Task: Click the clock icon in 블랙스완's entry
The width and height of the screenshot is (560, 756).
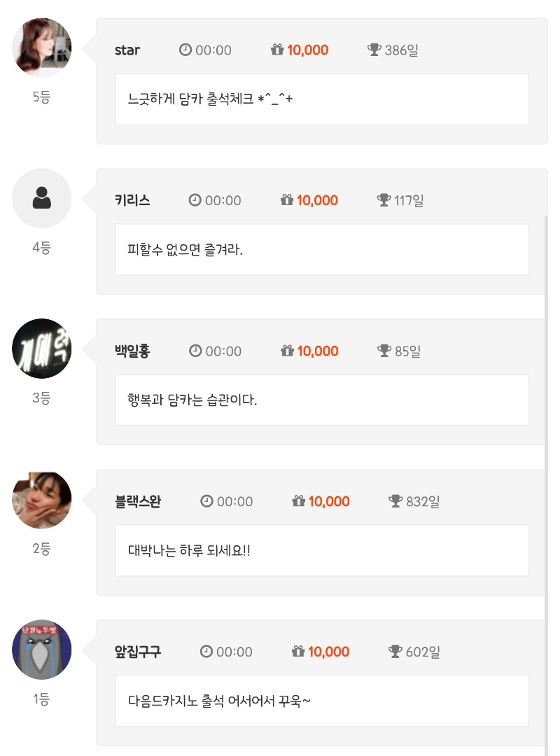Action: [x=206, y=501]
